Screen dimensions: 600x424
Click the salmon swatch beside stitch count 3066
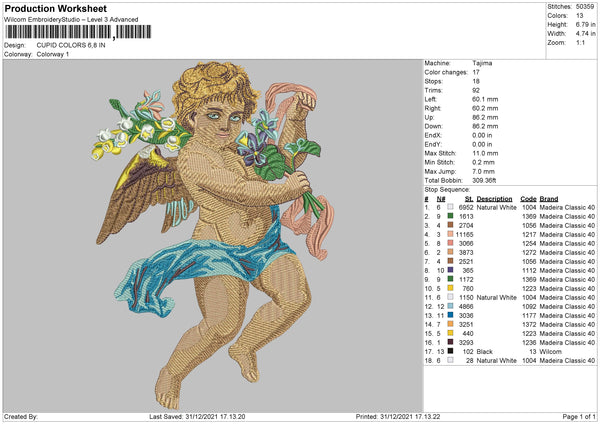[450, 243]
